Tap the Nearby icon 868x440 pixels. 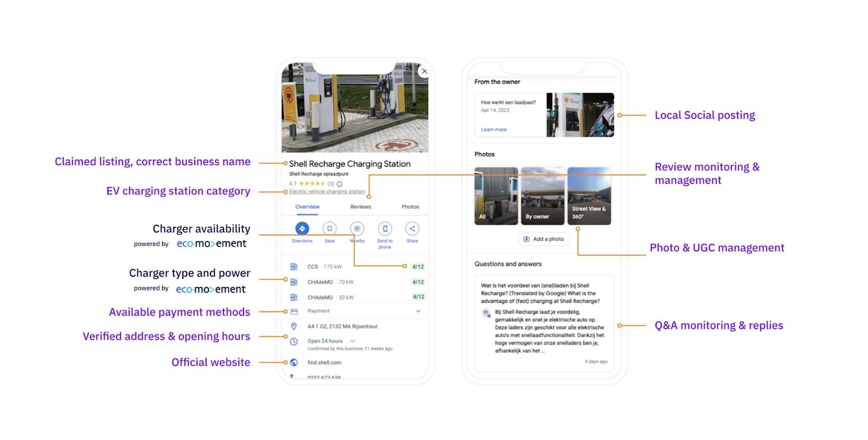pyautogui.click(x=357, y=229)
